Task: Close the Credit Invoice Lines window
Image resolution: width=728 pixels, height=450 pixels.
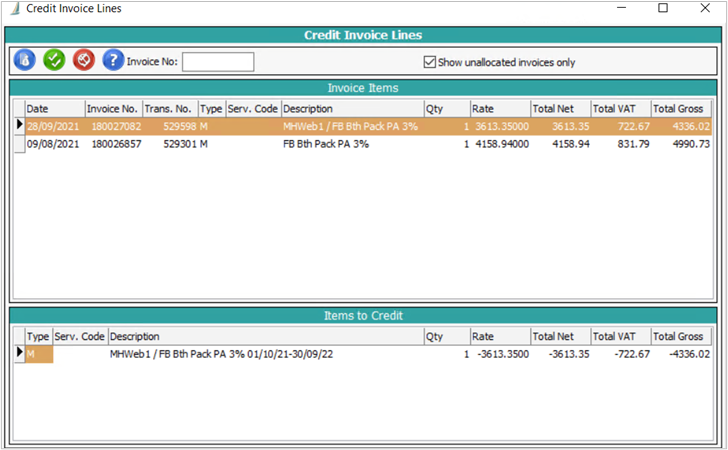Action: [x=705, y=8]
